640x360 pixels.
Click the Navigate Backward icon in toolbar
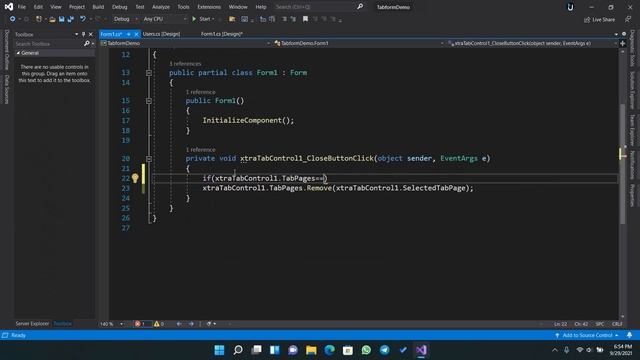point(13,19)
